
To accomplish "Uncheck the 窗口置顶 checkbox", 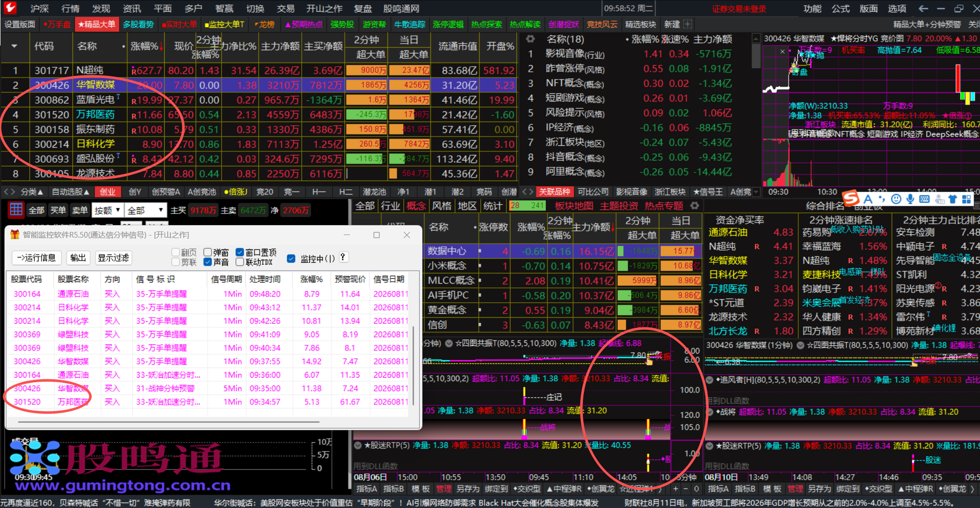I will tap(240, 252).
